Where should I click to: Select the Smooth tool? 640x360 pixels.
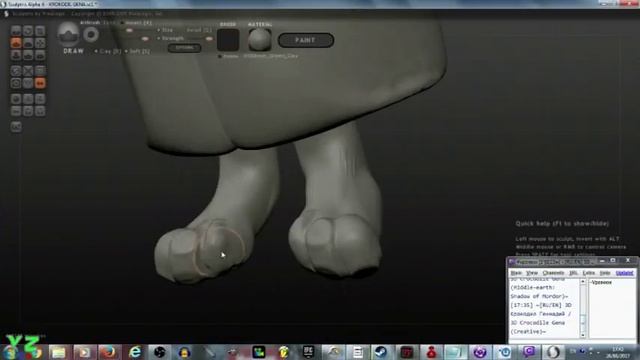[x=40, y=54]
